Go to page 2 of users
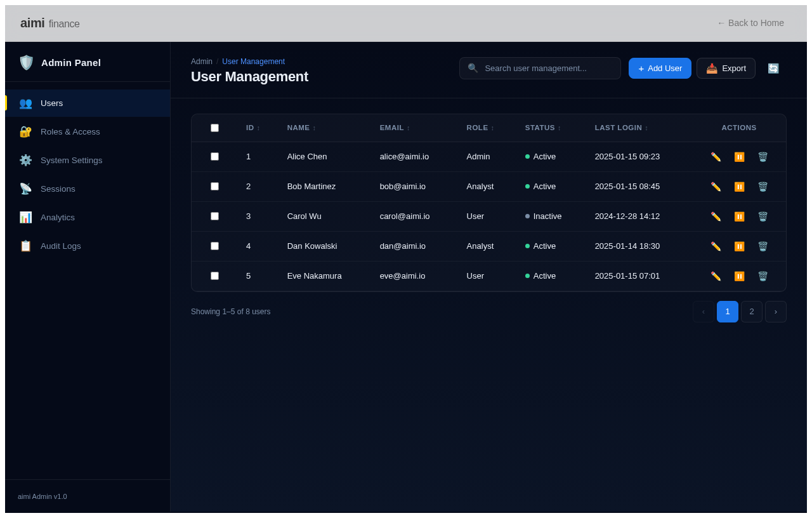Screen dimensions: 812x518 752,312
